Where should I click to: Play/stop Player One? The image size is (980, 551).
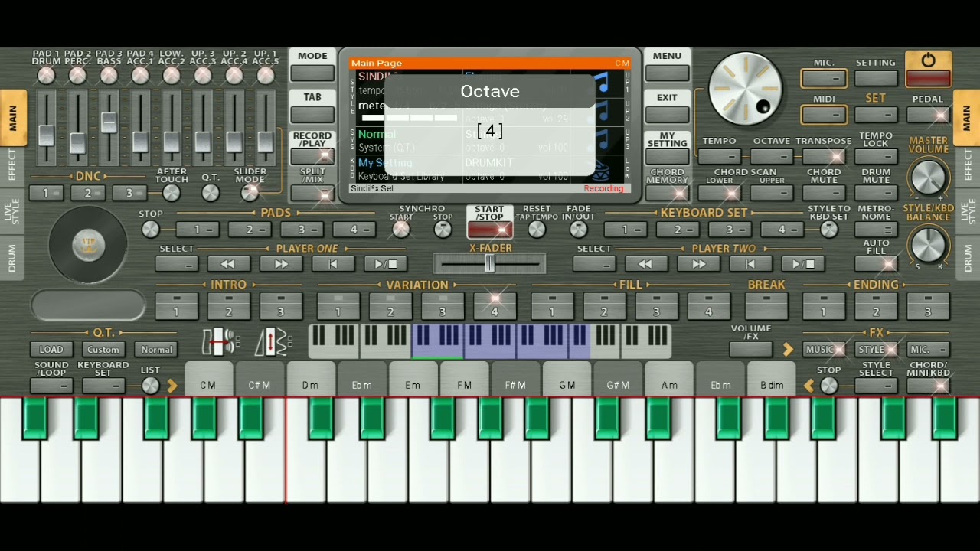coord(385,264)
